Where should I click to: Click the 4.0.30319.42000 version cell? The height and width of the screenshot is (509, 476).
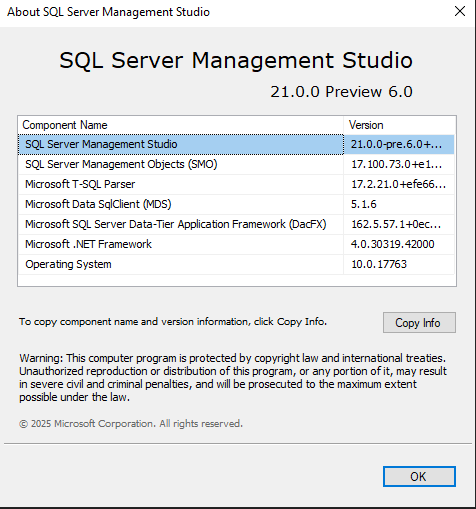[399, 244]
